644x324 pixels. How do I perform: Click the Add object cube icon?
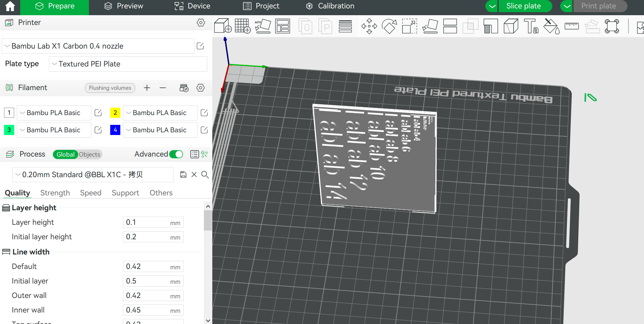[x=223, y=26]
